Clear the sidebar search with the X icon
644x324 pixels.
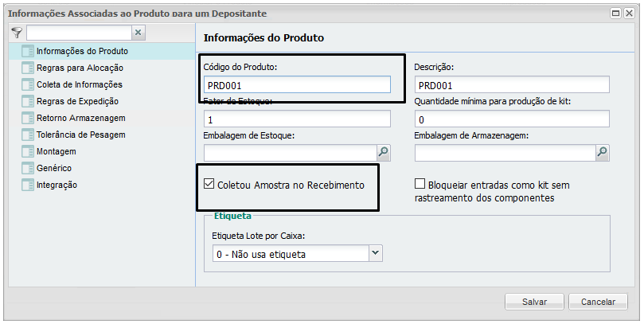(138, 33)
